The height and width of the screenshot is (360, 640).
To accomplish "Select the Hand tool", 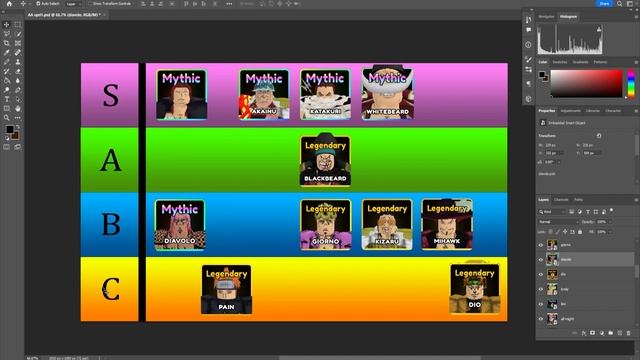I will click(x=18, y=109).
